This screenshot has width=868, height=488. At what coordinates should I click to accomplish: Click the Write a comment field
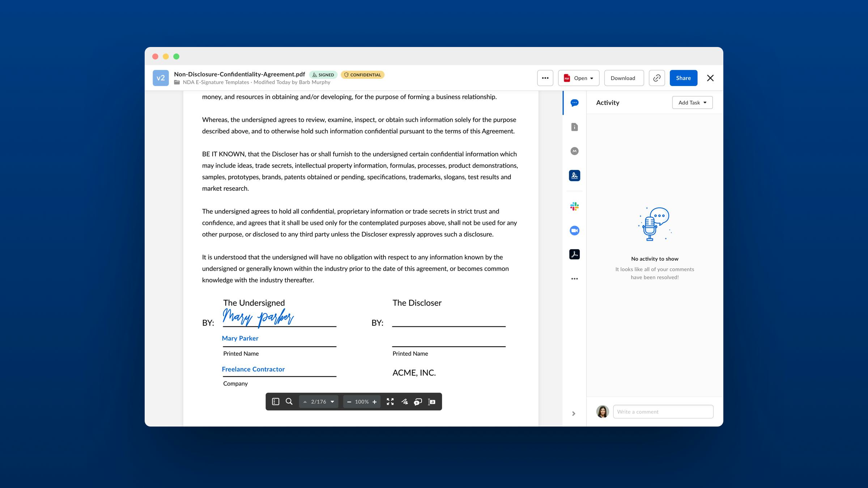click(x=663, y=412)
